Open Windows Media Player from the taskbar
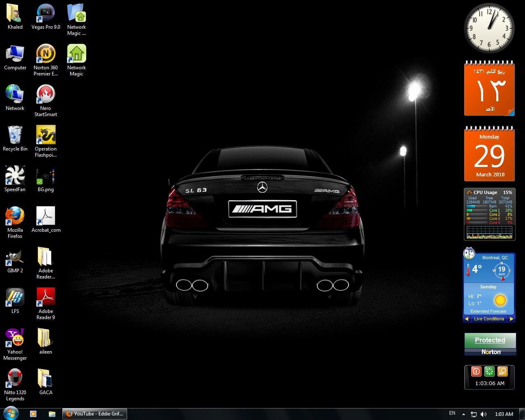Image resolution: width=525 pixels, height=420 pixels. pyautogui.click(x=33, y=414)
